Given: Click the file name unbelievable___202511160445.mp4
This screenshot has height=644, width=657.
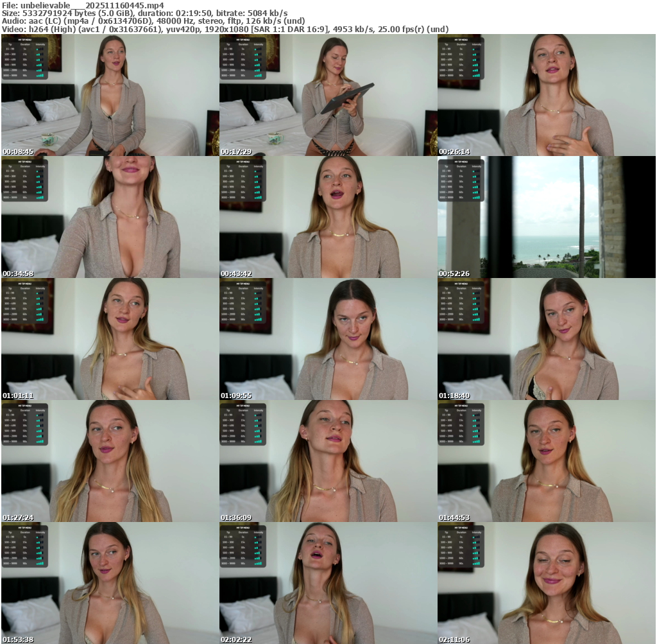Looking at the screenshot, I should click(92, 5).
